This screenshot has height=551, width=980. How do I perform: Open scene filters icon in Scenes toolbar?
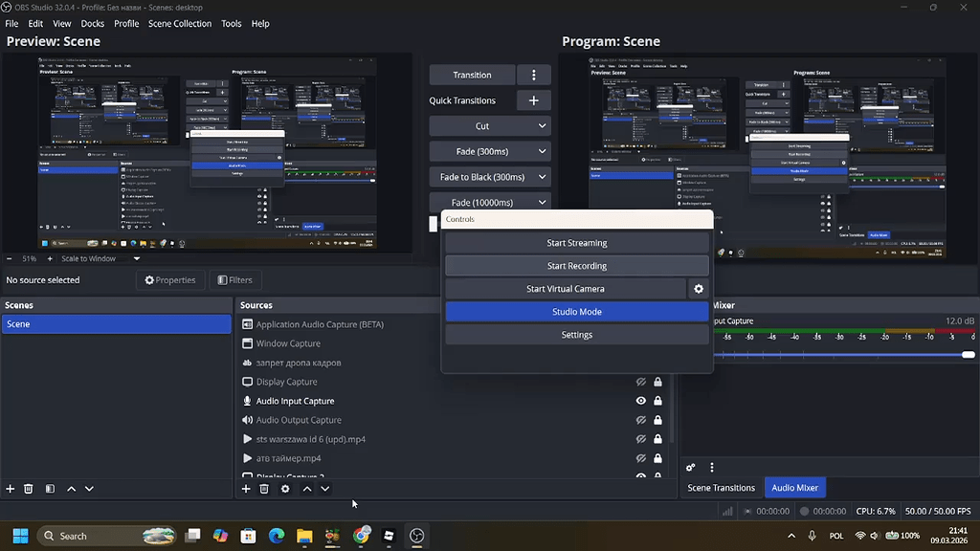[x=50, y=489]
